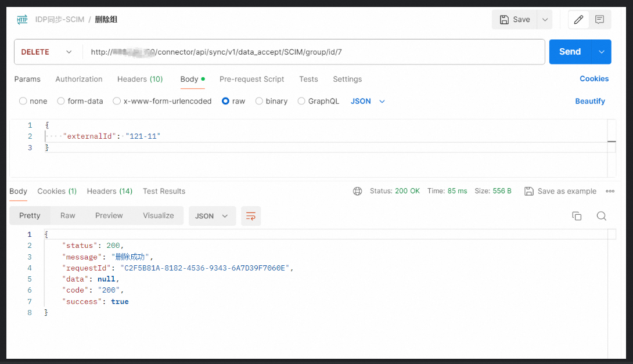The width and height of the screenshot is (633, 364).
Task: Open the three-dot more options menu
Action: pos(610,191)
